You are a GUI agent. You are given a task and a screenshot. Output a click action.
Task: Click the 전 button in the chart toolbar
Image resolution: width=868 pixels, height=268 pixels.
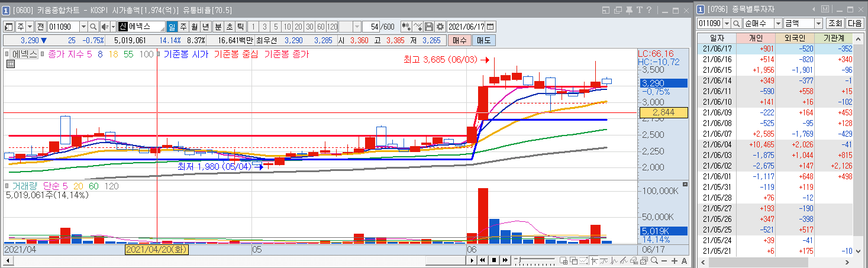(41, 27)
